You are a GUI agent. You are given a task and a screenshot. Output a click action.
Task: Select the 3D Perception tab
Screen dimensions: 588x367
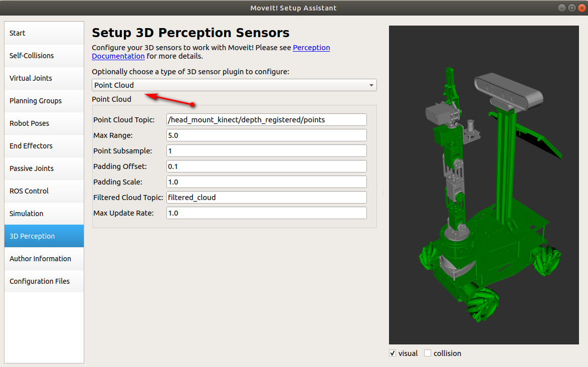click(44, 236)
